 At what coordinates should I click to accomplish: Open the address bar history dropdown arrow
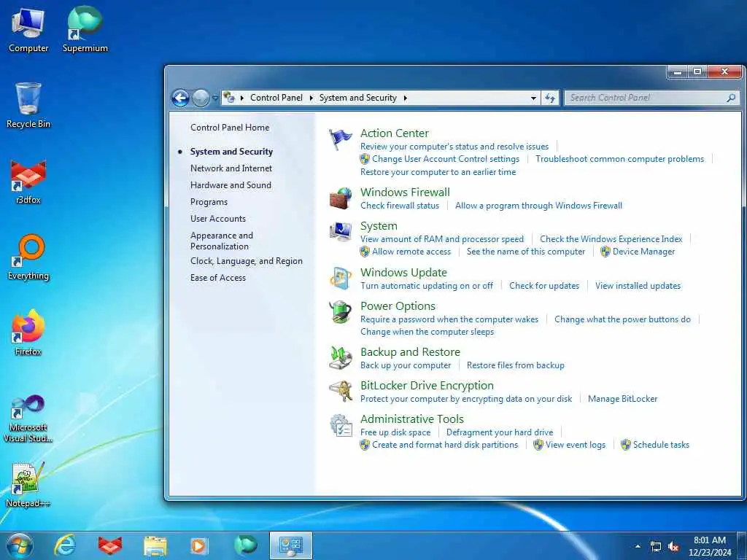pyautogui.click(x=533, y=98)
